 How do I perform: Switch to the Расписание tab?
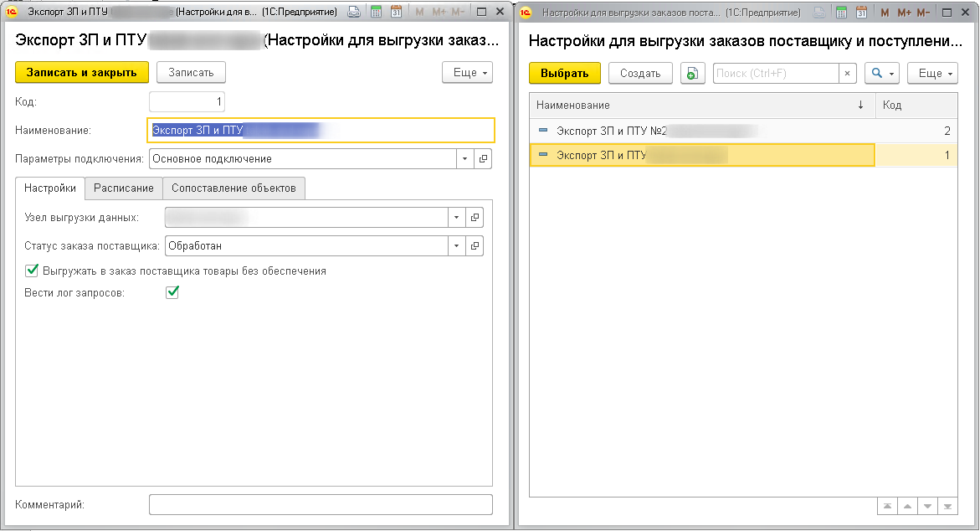(123, 188)
